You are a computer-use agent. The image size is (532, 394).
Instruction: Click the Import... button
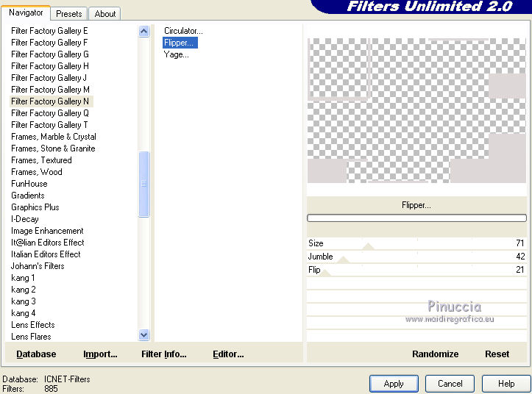[100, 354]
